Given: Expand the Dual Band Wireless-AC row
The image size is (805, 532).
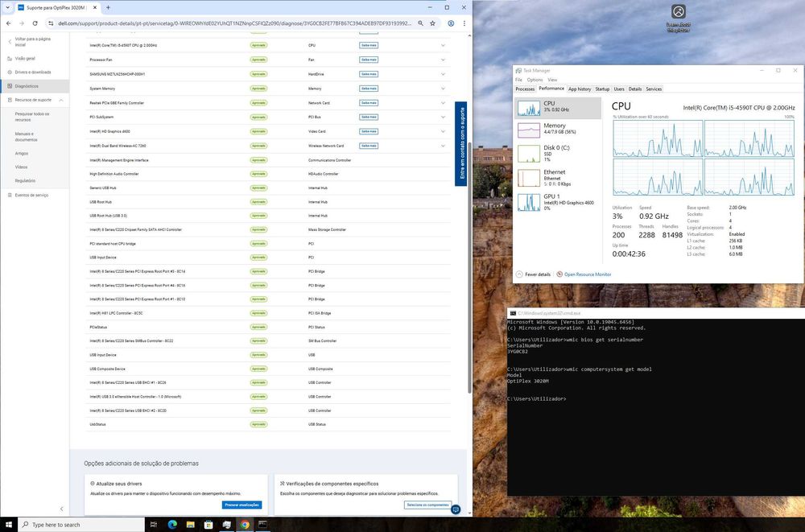Looking at the screenshot, I should click(x=443, y=146).
